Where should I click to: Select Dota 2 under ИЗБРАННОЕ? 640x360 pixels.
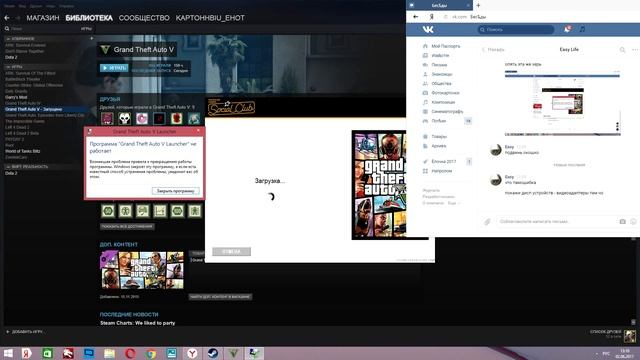[11, 58]
